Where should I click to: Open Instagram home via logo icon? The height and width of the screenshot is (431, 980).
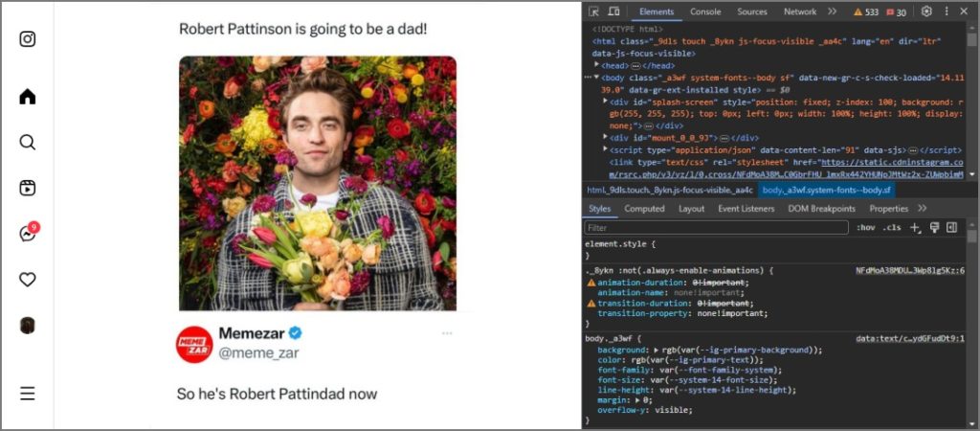(27, 39)
